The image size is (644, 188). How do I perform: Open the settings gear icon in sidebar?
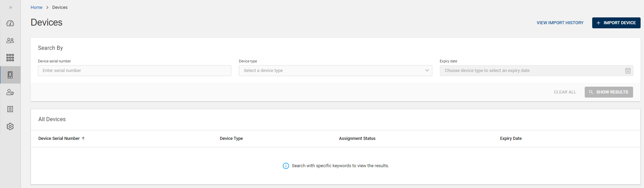10,127
